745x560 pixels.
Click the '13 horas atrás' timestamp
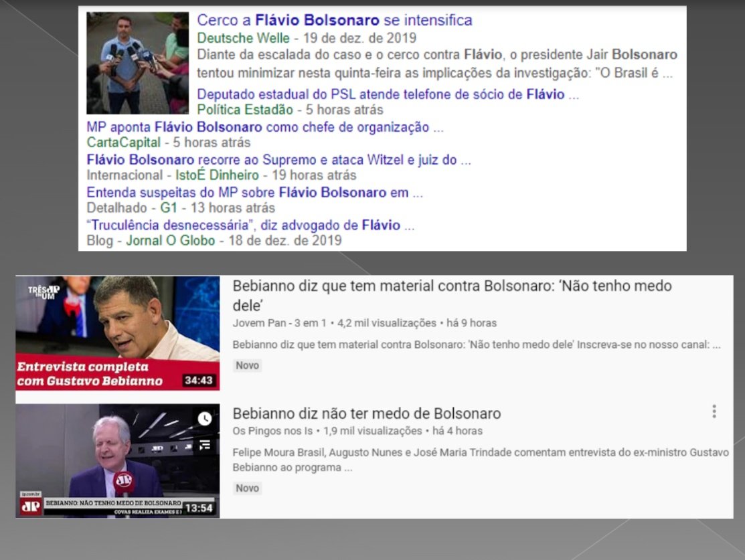[233, 208]
